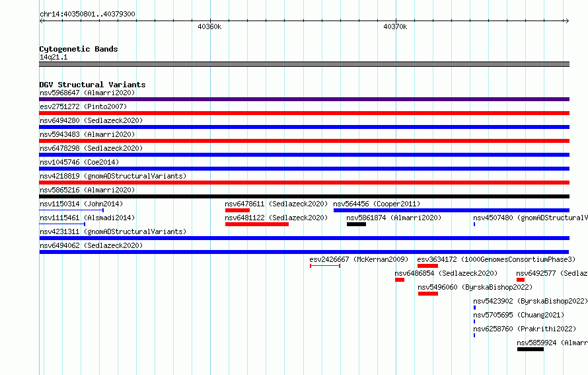Select the gray 14q21.1 cytogenetic band bar
Image resolution: width=588 pixels, height=375 pixels.
[x=304, y=64]
